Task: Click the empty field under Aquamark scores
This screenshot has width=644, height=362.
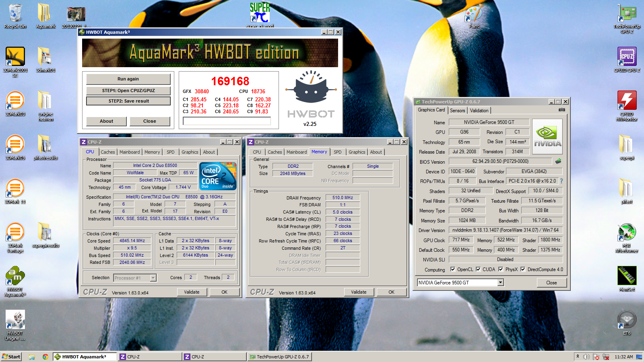Action: tap(227, 121)
